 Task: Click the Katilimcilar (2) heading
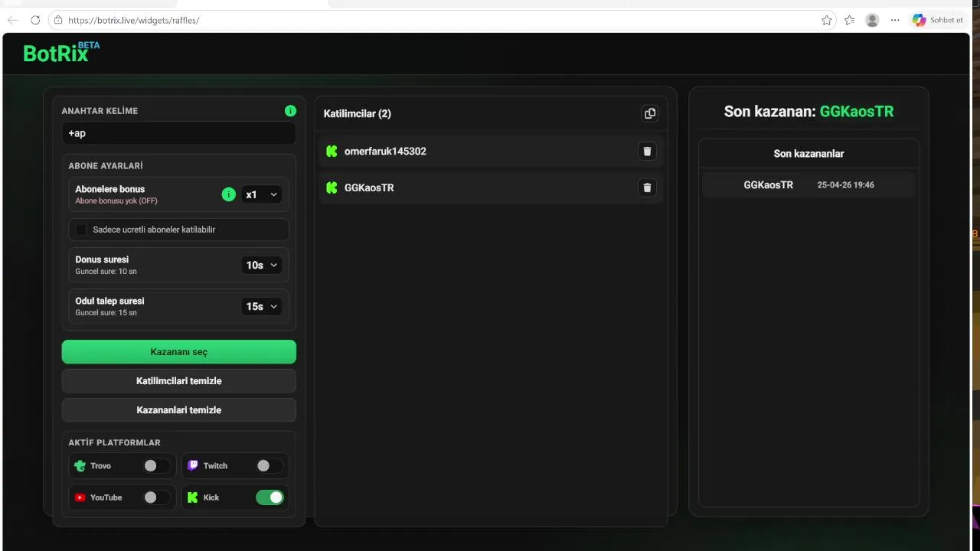click(358, 114)
